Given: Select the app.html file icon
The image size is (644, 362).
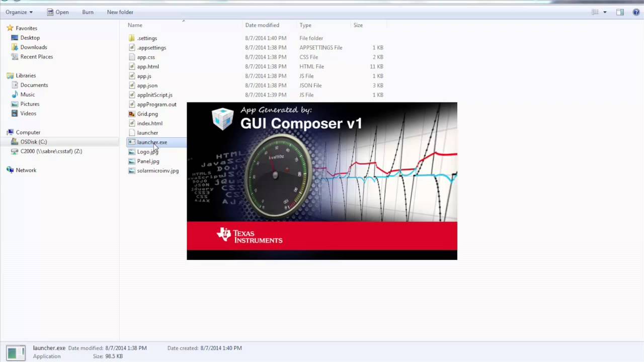Looking at the screenshot, I should click(132, 66).
